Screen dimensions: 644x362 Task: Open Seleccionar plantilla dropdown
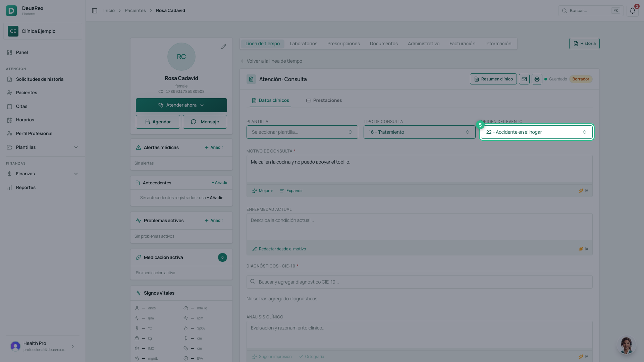[302, 132]
